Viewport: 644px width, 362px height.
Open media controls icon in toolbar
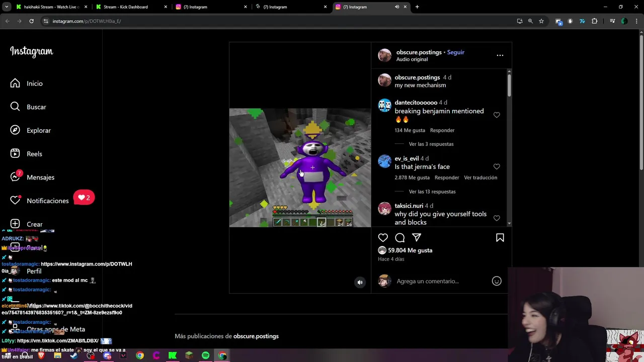(612, 21)
